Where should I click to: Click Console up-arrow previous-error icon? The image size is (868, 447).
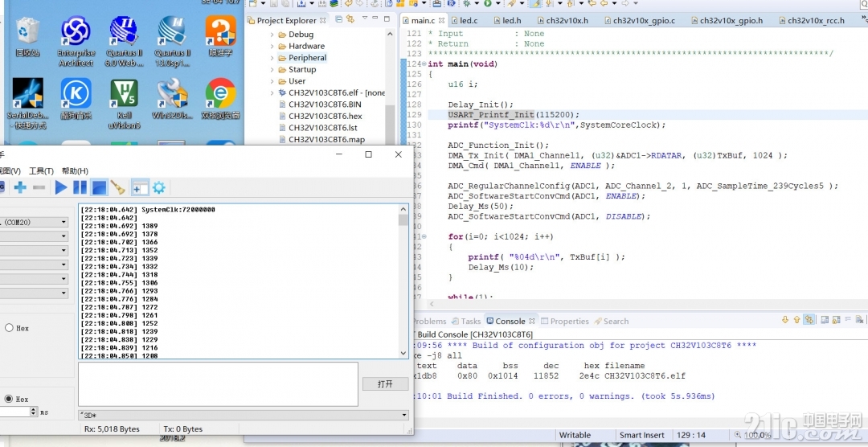[796, 320]
